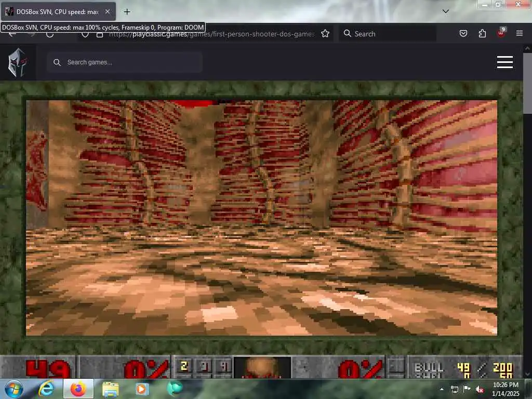Open the Action Center flag icon
This screenshot has width=532, height=399.
pos(467,389)
